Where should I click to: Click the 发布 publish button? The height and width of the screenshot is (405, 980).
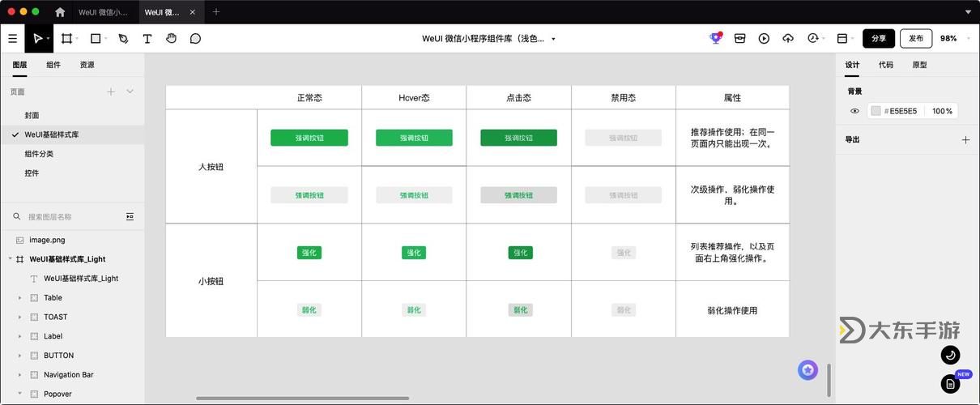click(x=916, y=38)
